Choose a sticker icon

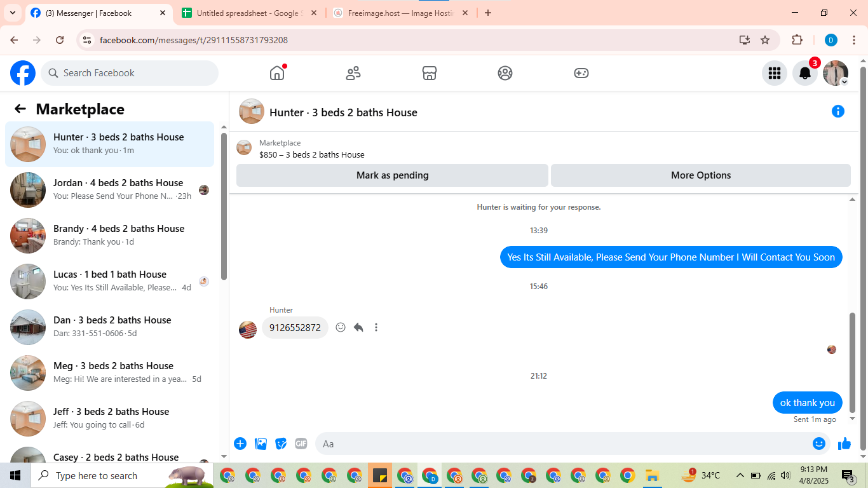(281, 444)
